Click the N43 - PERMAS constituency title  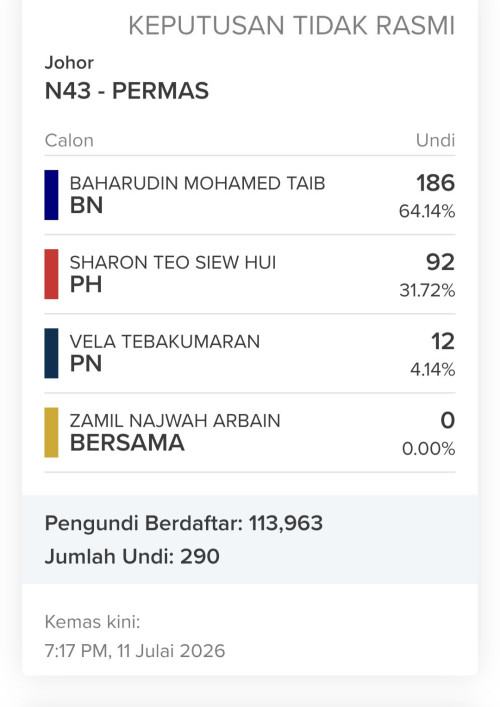(127, 91)
